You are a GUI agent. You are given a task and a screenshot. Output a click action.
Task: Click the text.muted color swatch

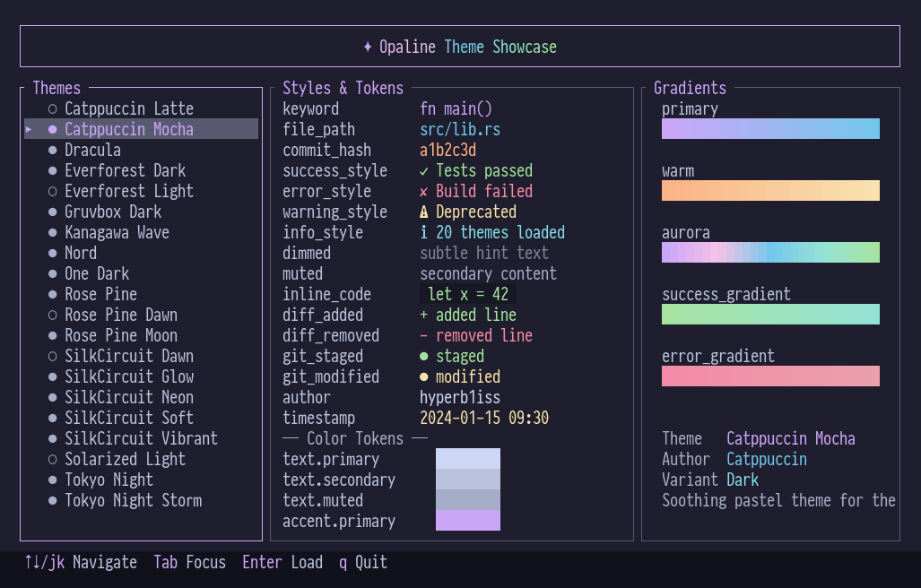[x=468, y=500]
